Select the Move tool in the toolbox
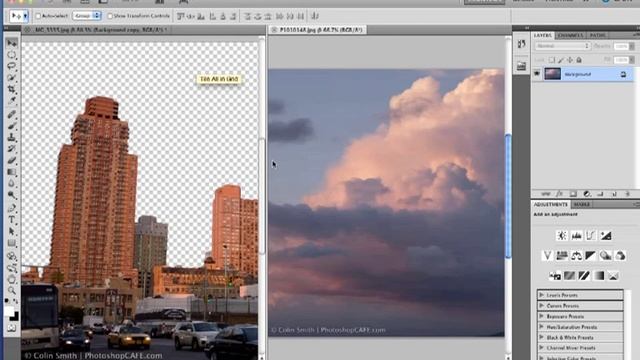640x360 pixels. pos(12,43)
